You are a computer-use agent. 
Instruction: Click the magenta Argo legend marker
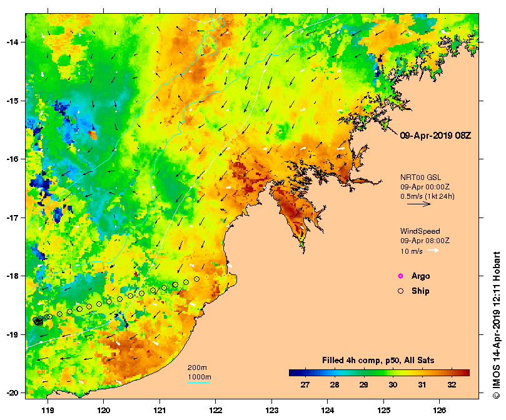400,276
